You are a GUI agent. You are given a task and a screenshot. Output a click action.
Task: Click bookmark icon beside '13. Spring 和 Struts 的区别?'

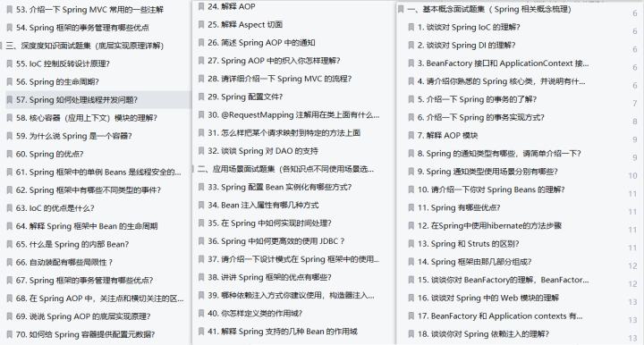coord(411,244)
